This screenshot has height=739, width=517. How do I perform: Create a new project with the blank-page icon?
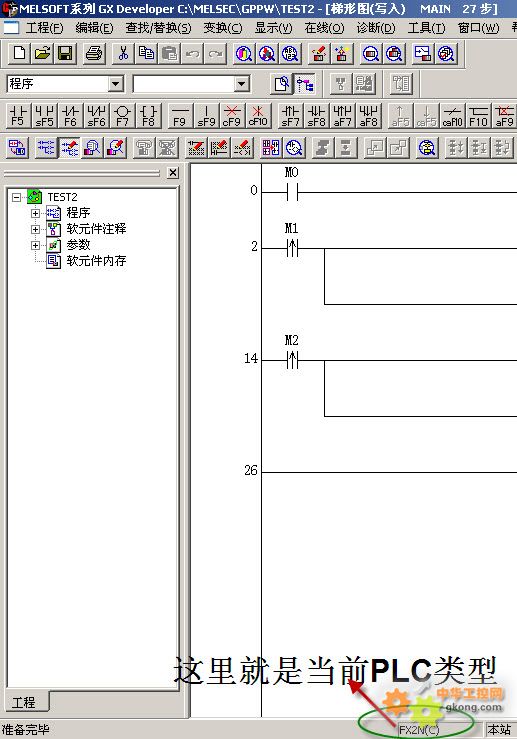(19, 53)
